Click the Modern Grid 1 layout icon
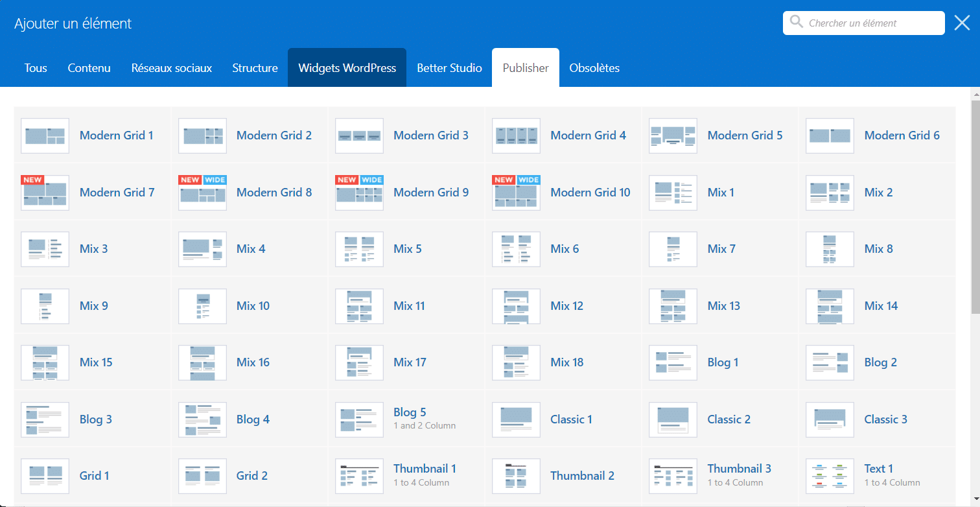Viewport: 980px width, 507px height. tap(45, 136)
